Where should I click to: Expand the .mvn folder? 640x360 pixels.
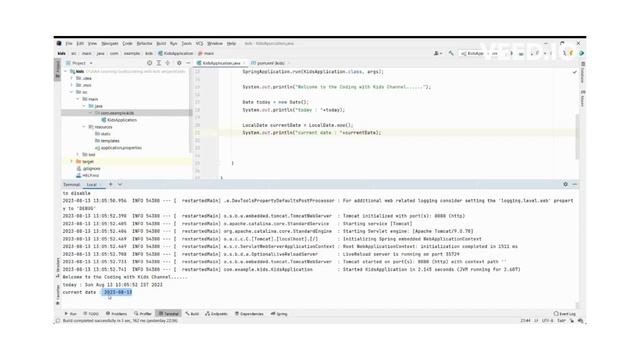click(x=72, y=85)
